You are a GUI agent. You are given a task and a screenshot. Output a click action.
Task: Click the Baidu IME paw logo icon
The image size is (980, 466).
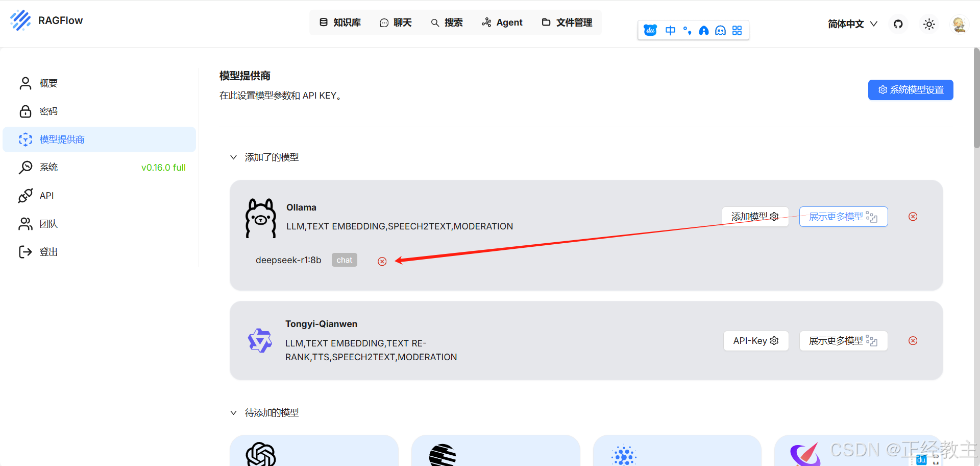(650, 30)
